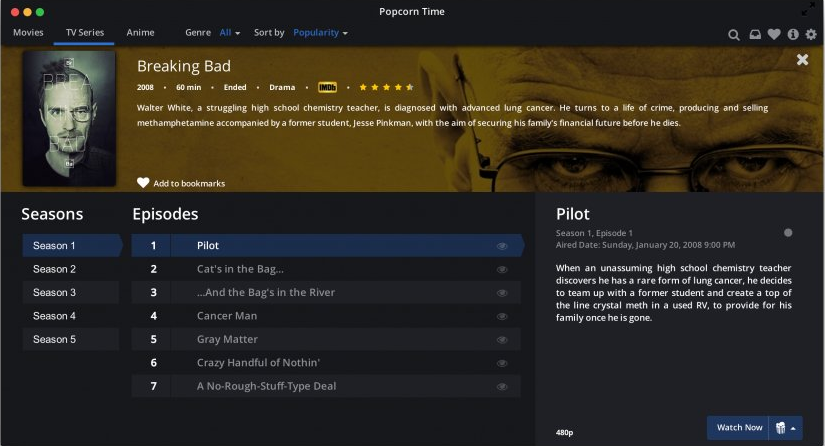Click episode number 7 cell
This screenshot has width=825, height=446.
pyautogui.click(x=153, y=386)
